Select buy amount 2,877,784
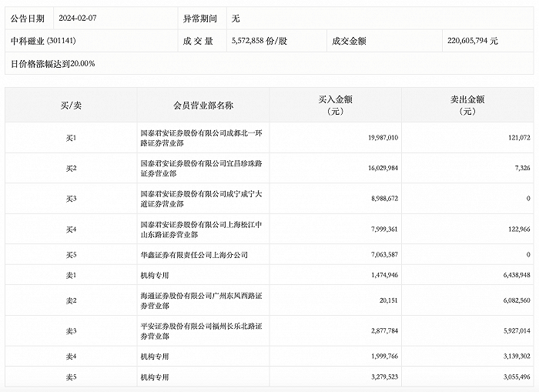 pyautogui.click(x=384, y=331)
